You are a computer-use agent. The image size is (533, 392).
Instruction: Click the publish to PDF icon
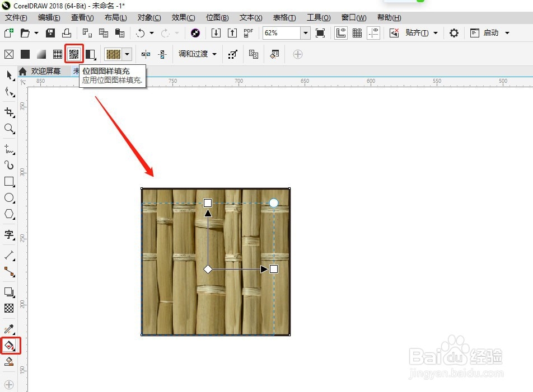click(x=249, y=33)
